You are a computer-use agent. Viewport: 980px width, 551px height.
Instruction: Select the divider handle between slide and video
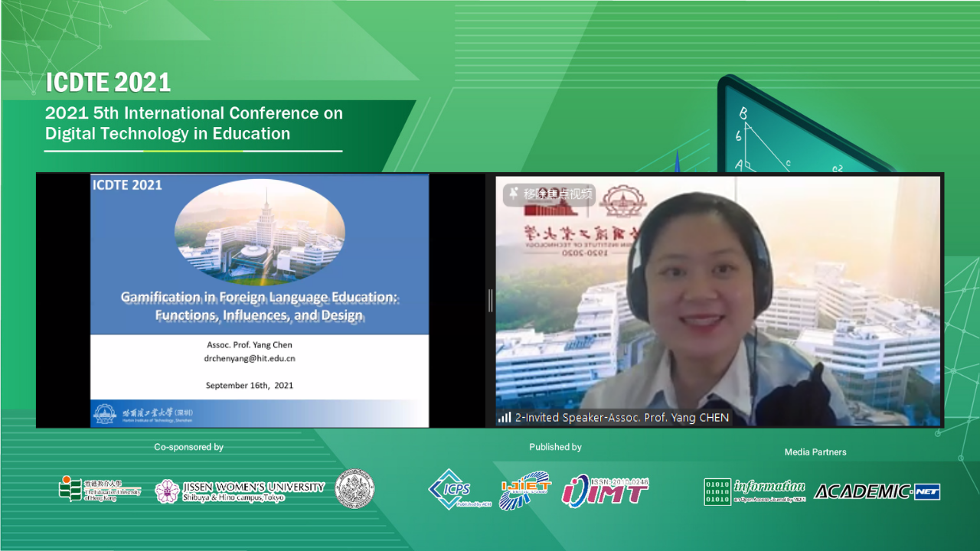tap(490, 301)
